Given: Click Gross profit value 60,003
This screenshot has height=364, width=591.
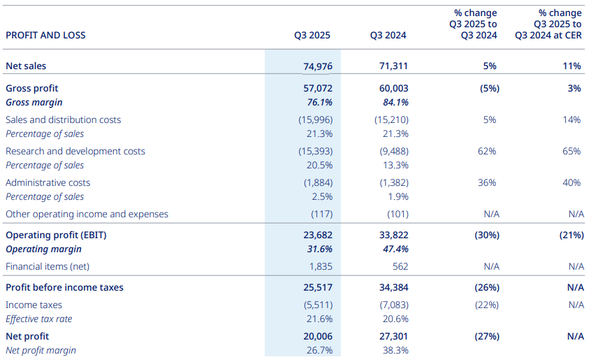Looking at the screenshot, I should pyautogui.click(x=393, y=88).
